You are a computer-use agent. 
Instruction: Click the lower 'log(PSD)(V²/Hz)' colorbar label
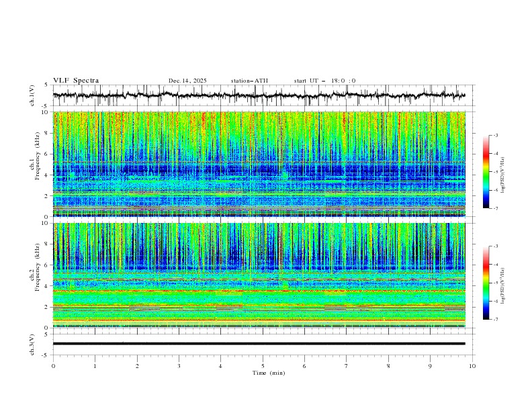[x=503, y=285]
